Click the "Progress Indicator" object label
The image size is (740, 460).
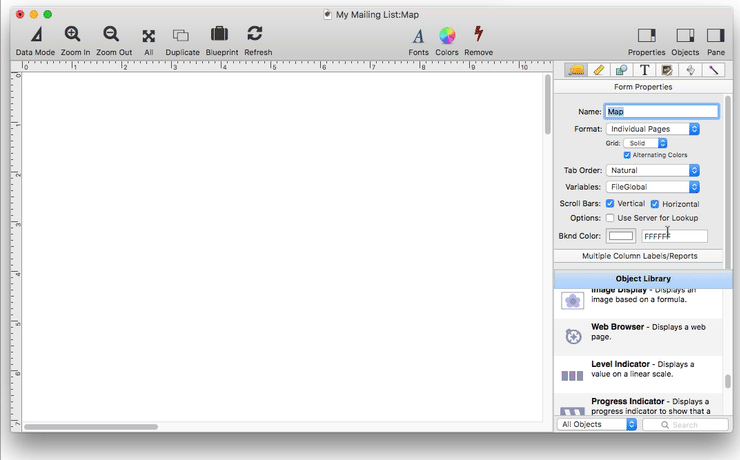628,401
